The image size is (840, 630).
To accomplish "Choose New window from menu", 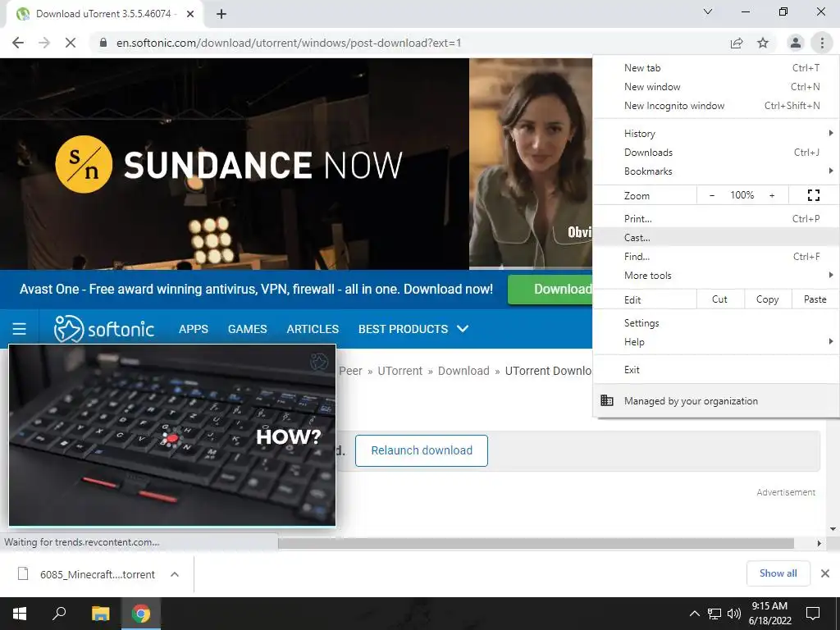I will click(x=716, y=87).
